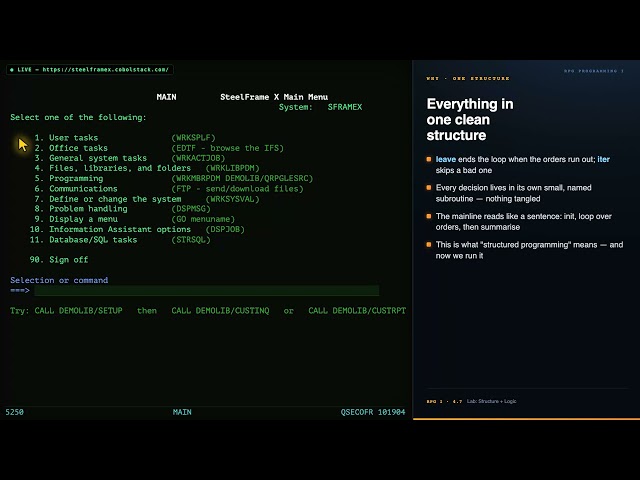Click the SteelFrame X Main Menu title
The height and width of the screenshot is (480, 640).
click(x=274, y=97)
